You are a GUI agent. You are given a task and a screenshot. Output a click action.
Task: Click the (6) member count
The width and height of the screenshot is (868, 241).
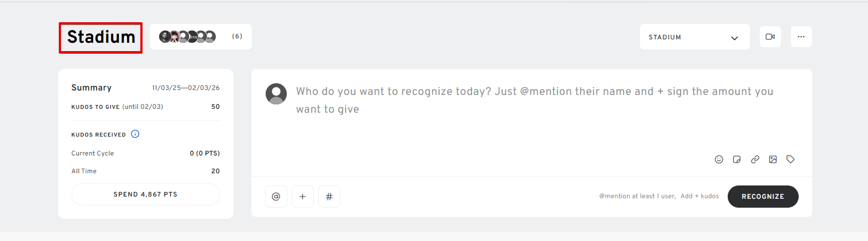(x=237, y=37)
